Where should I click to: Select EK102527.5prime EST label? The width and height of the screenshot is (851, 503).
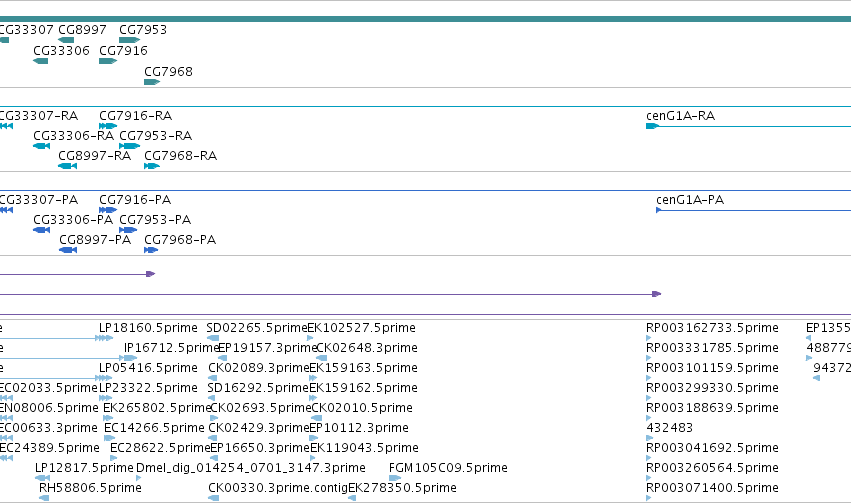point(361,328)
